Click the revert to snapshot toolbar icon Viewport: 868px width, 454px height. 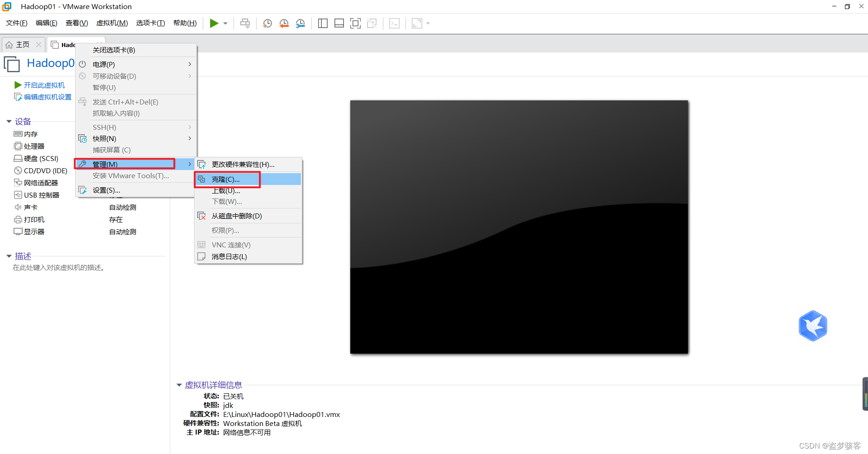coord(284,23)
